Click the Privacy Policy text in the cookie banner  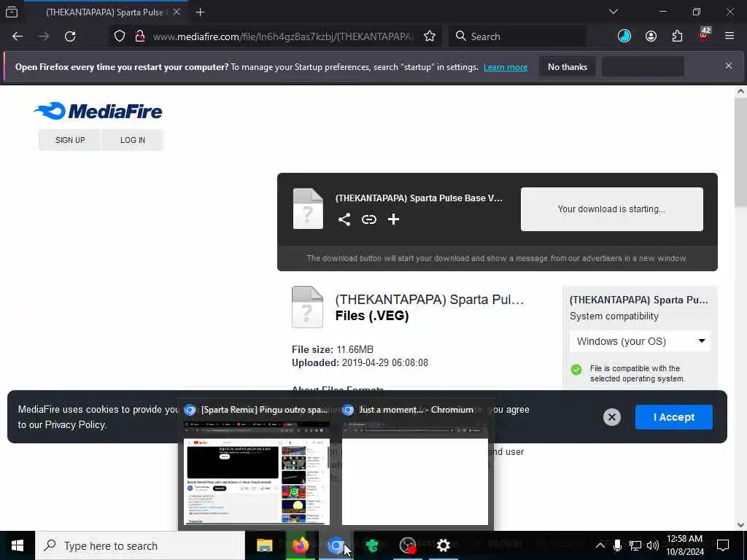(x=74, y=425)
